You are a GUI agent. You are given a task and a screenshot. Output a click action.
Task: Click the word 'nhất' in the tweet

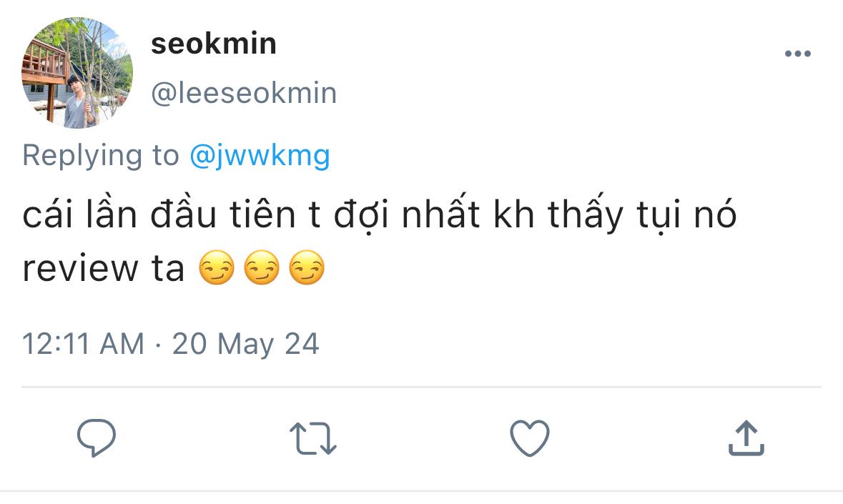pos(441,213)
